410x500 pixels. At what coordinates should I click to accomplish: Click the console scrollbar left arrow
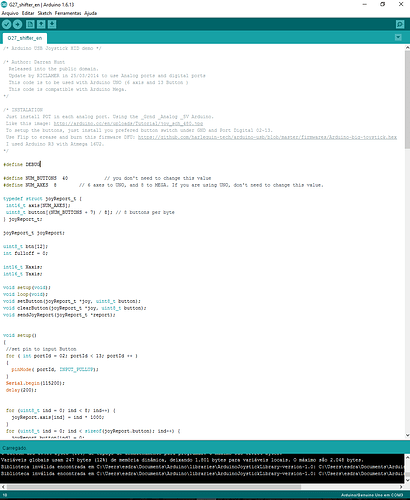[x=3, y=487]
